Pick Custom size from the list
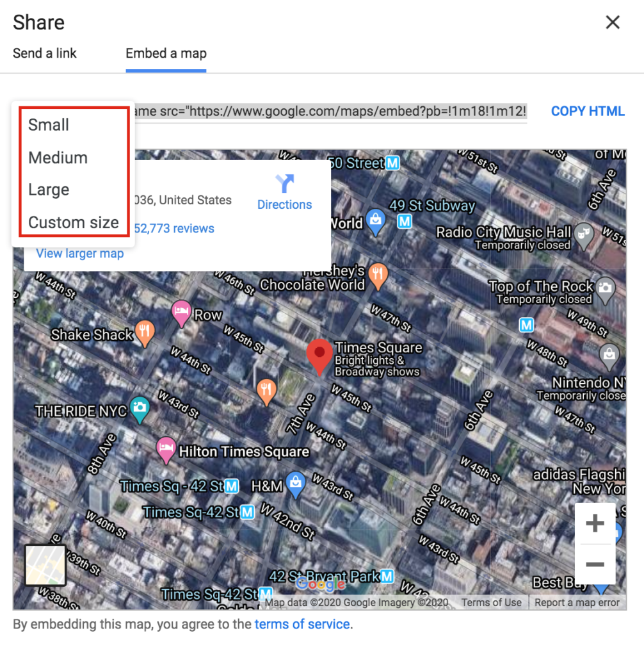The height and width of the screenshot is (656, 644). (x=74, y=222)
